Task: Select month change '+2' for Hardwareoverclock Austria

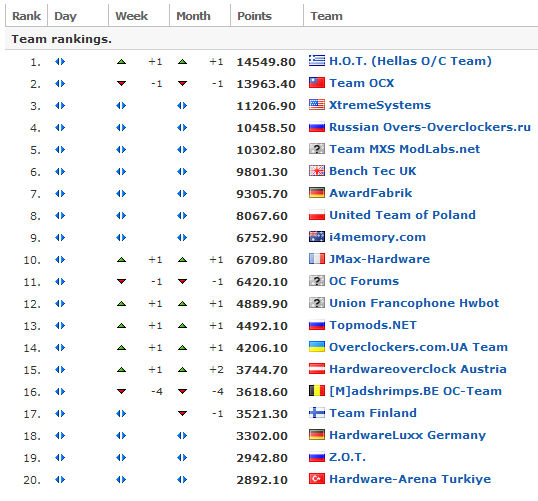Action: click(217, 370)
